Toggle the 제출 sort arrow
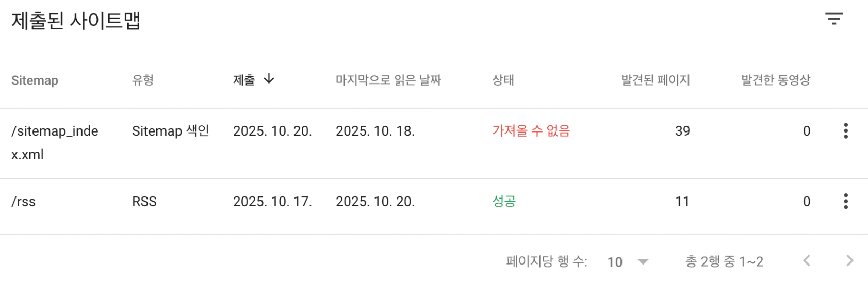This screenshot has width=868, height=281. coord(269,79)
